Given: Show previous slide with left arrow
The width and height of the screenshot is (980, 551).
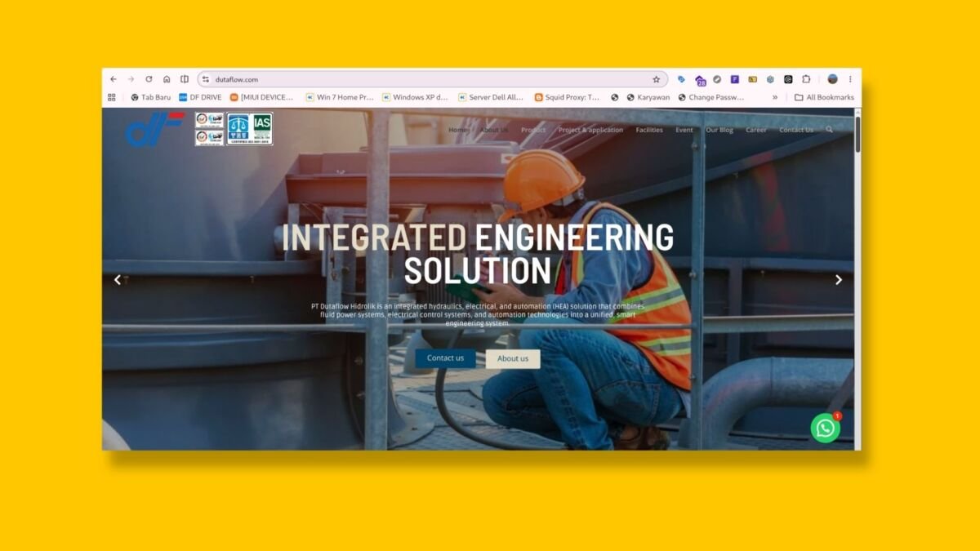Looking at the screenshot, I should point(118,280).
